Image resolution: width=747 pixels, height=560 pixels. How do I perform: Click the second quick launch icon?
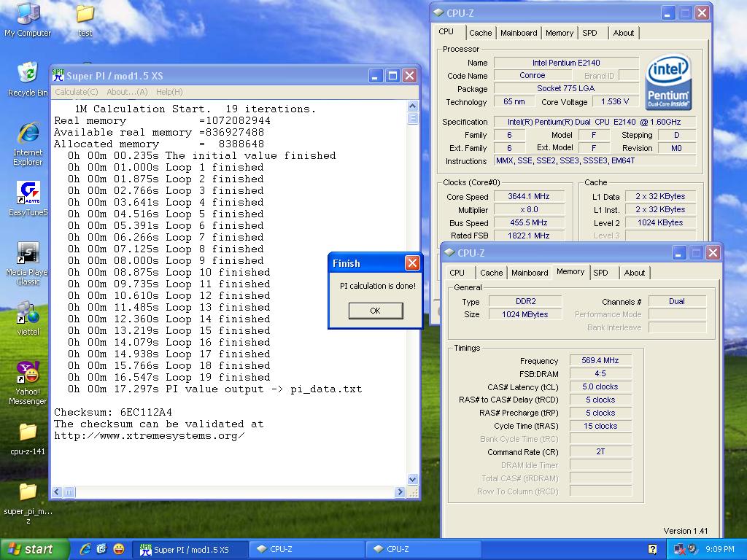(102, 549)
